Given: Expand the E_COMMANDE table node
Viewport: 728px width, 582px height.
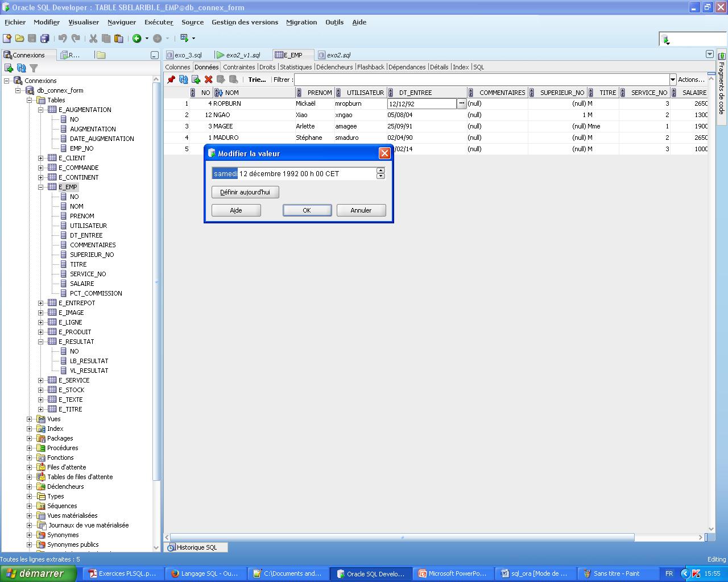Looking at the screenshot, I should [40, 168].
